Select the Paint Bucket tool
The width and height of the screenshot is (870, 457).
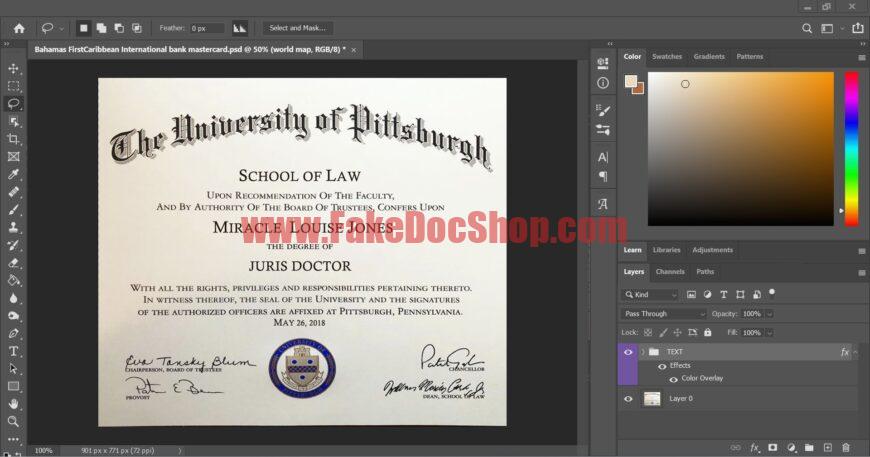click(13, 280)
